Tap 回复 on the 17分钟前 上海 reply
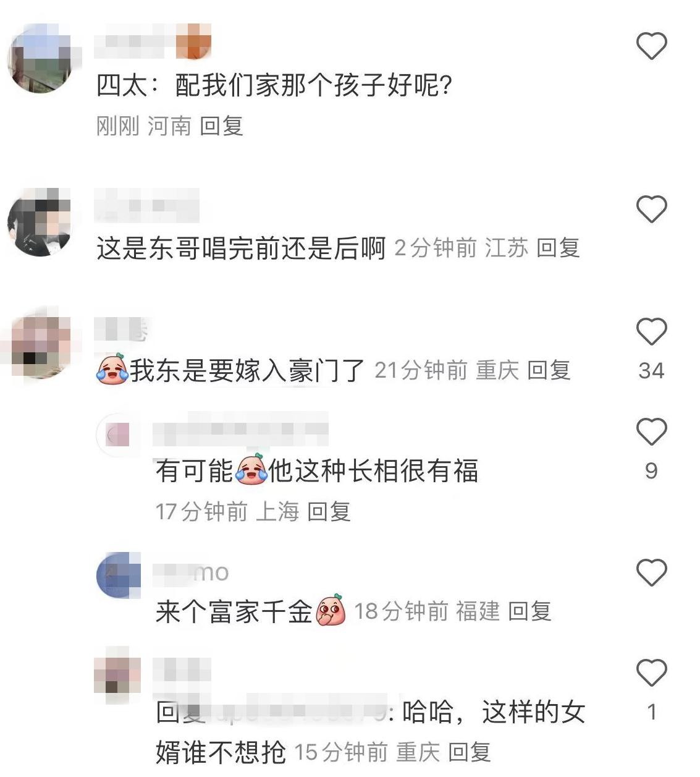This screenshot has height=777, width=700. [x=329, y=511]
